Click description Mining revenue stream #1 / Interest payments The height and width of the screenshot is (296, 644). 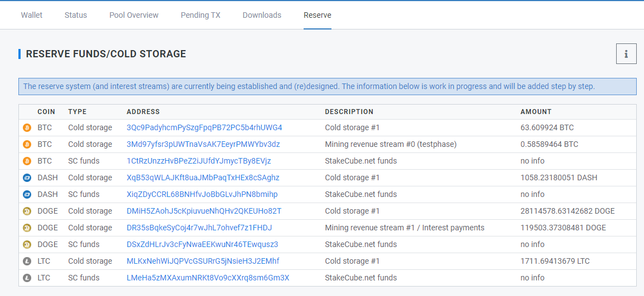[x=404, y=228]
